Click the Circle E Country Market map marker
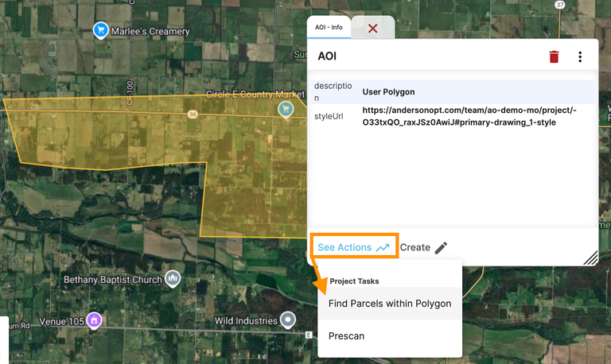 click(286, 110)
